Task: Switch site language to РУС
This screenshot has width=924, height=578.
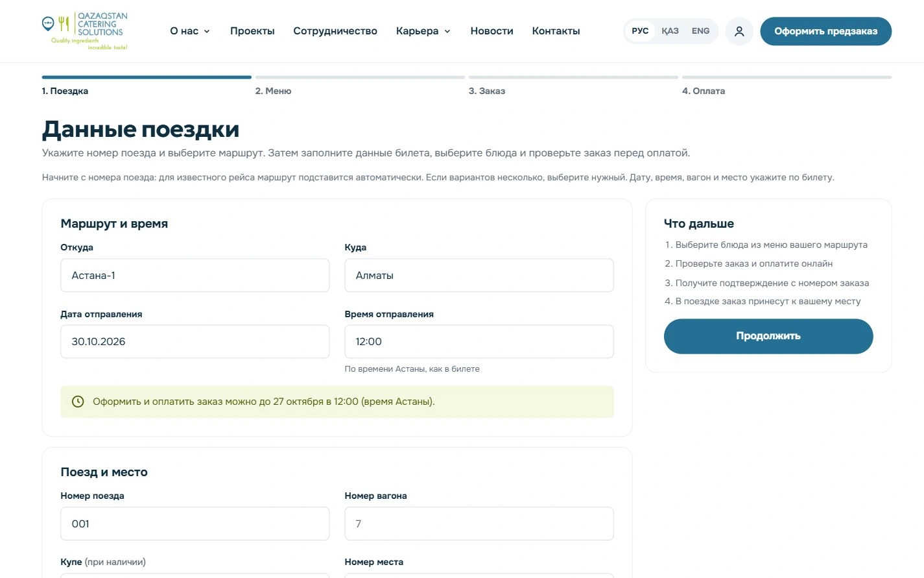Action: click(640, 31)
